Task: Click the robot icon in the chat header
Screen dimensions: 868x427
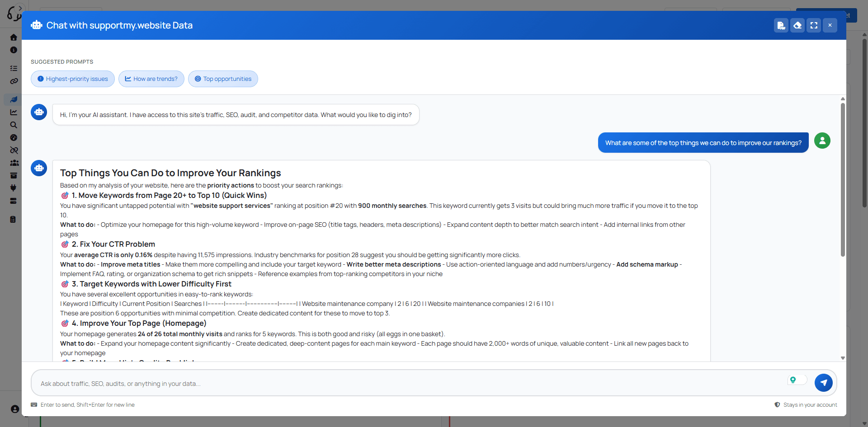Action: (37, 25)
